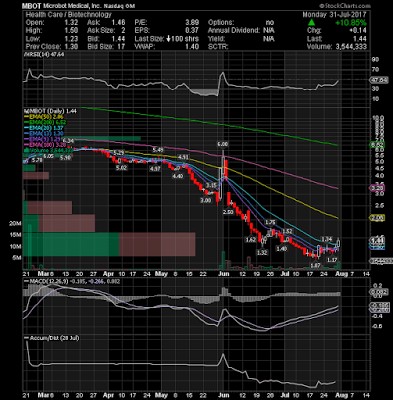393x400 pixels.
Task: Select the Jun label on the date axis
Action: pos(224,274)
